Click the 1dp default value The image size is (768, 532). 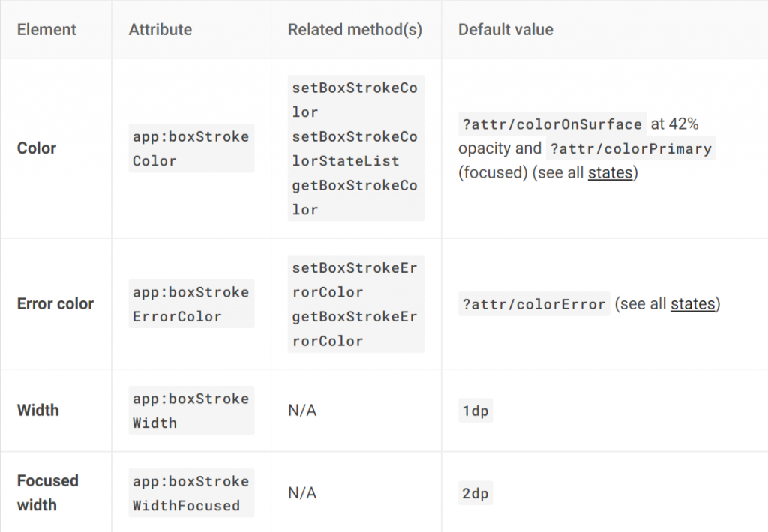(x=475, y=411)
